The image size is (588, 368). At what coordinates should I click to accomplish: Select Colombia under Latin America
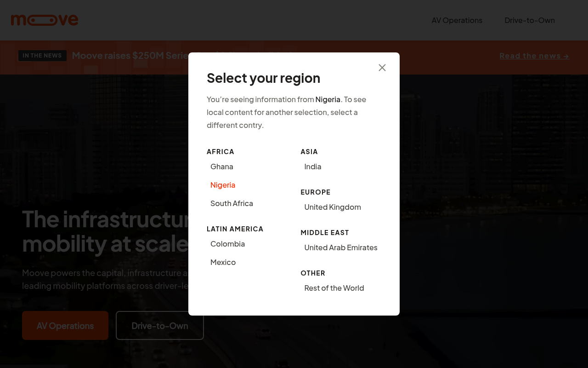coord(227,244)
